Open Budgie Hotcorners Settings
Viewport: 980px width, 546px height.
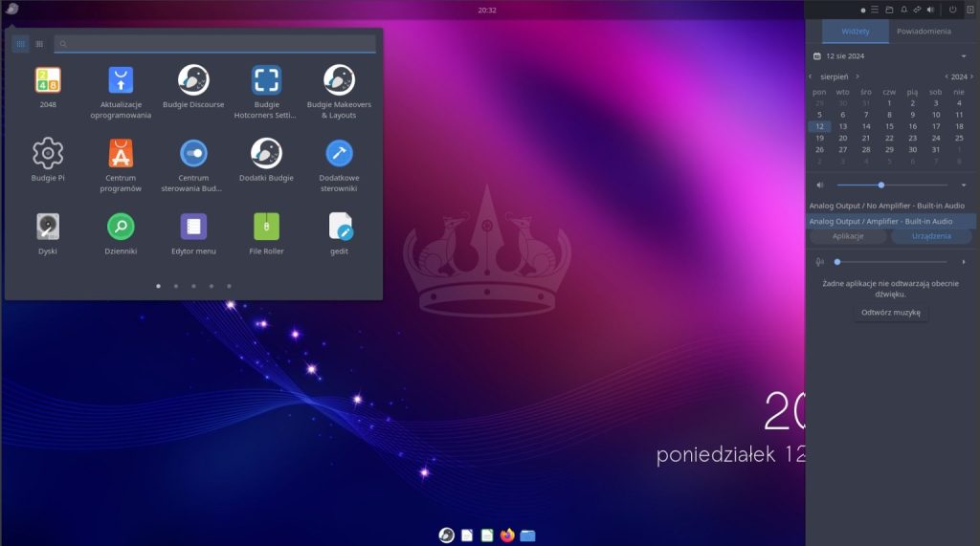[x=266, y=91]
